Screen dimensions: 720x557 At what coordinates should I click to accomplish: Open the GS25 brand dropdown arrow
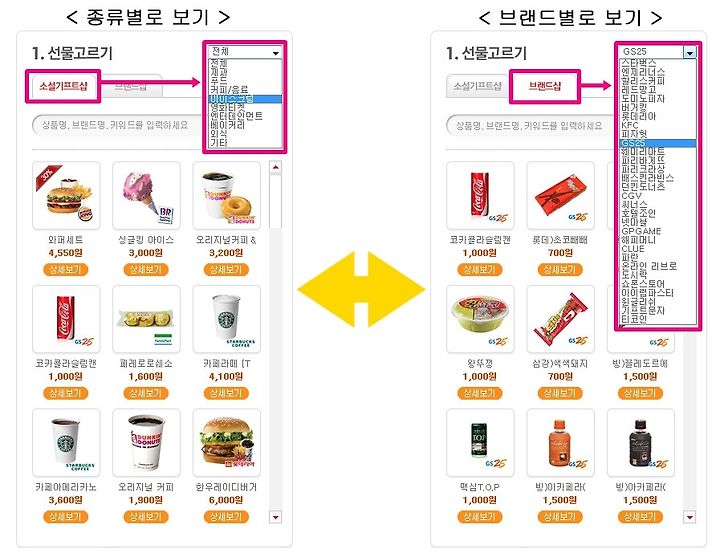click(690, 53)
